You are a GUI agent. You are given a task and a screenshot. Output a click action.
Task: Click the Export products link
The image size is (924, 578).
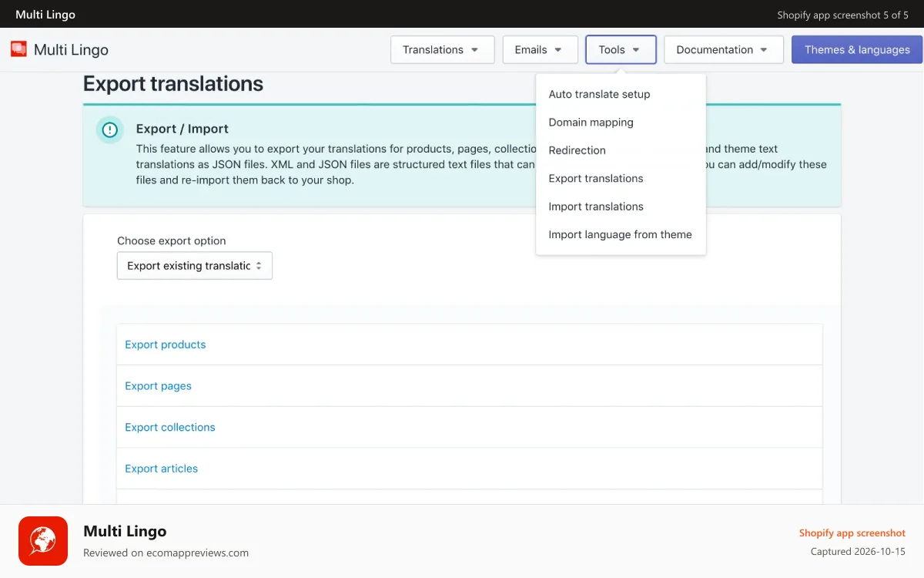166,344
